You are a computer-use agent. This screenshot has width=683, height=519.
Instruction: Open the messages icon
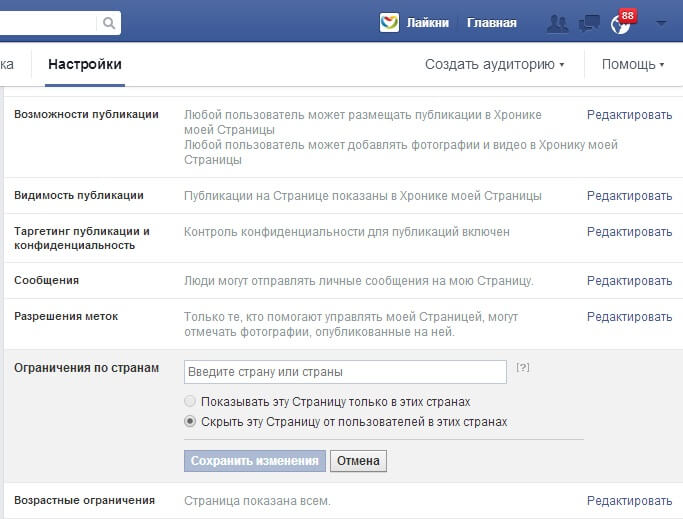(x=590, y=22)
